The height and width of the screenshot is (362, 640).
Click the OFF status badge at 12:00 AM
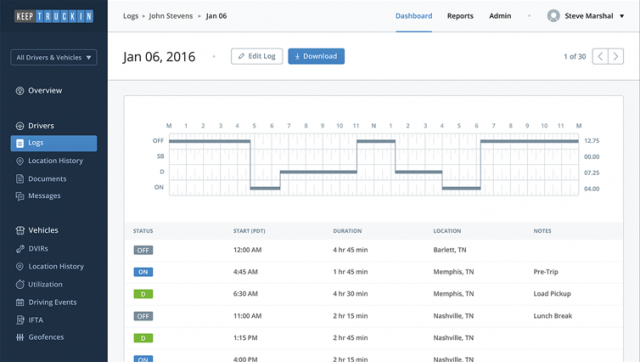[x=143, y=250]
